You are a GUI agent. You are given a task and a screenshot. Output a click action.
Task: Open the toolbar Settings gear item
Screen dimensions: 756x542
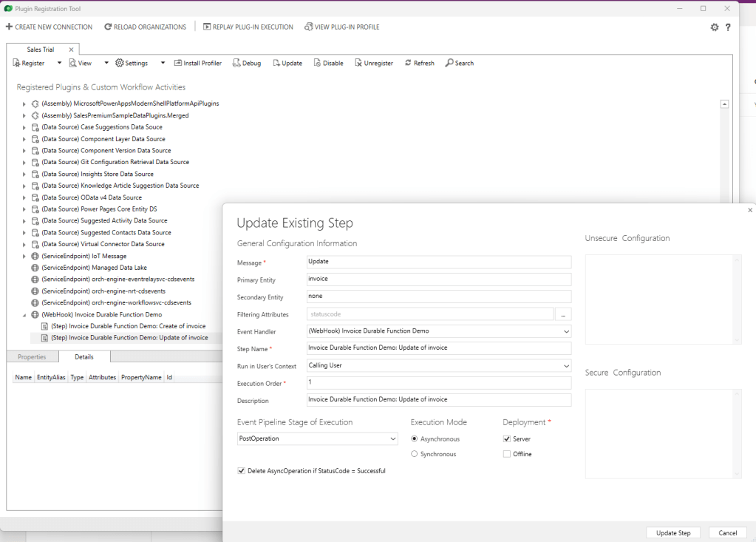click(131, 63)
